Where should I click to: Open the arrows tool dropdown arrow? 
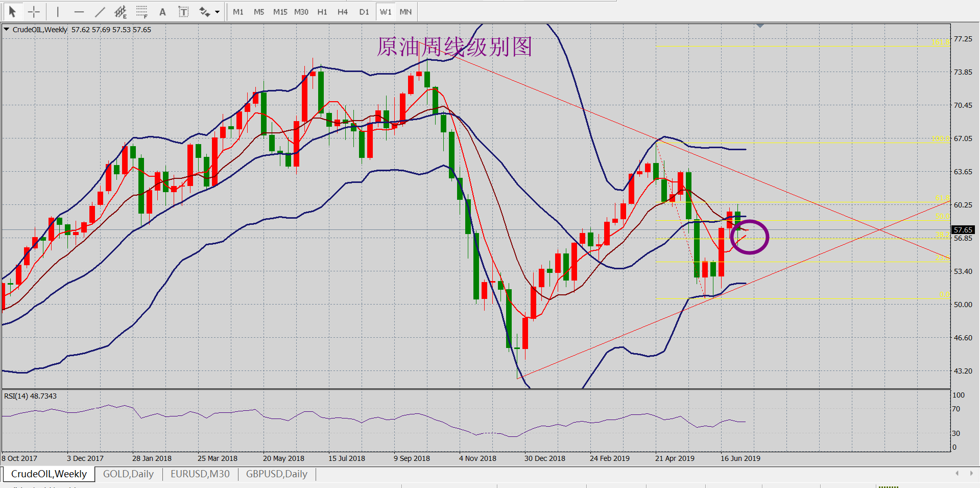218,12
